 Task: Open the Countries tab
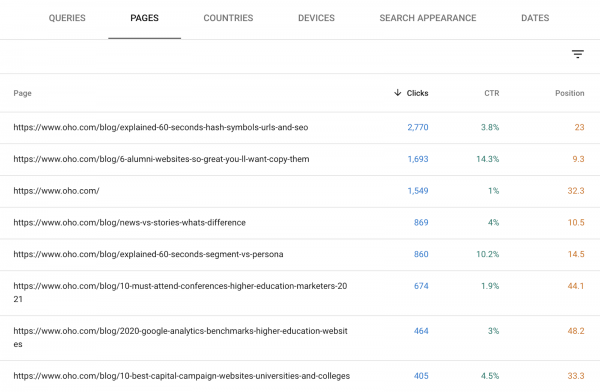click(x=228, y=18)
